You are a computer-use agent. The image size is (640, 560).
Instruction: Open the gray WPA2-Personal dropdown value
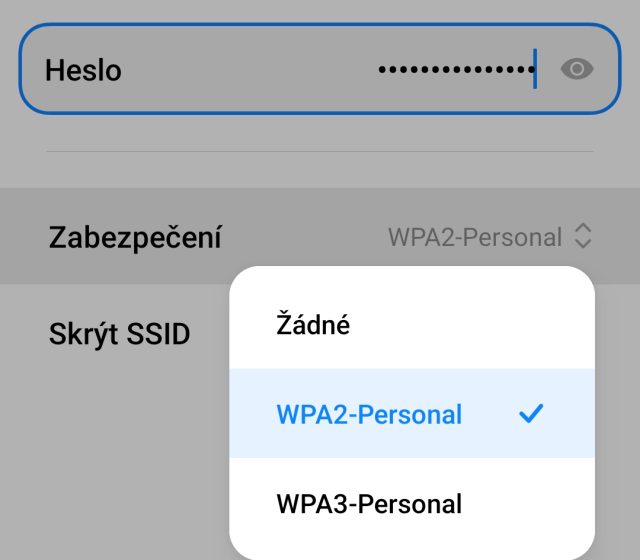point(475,238)
